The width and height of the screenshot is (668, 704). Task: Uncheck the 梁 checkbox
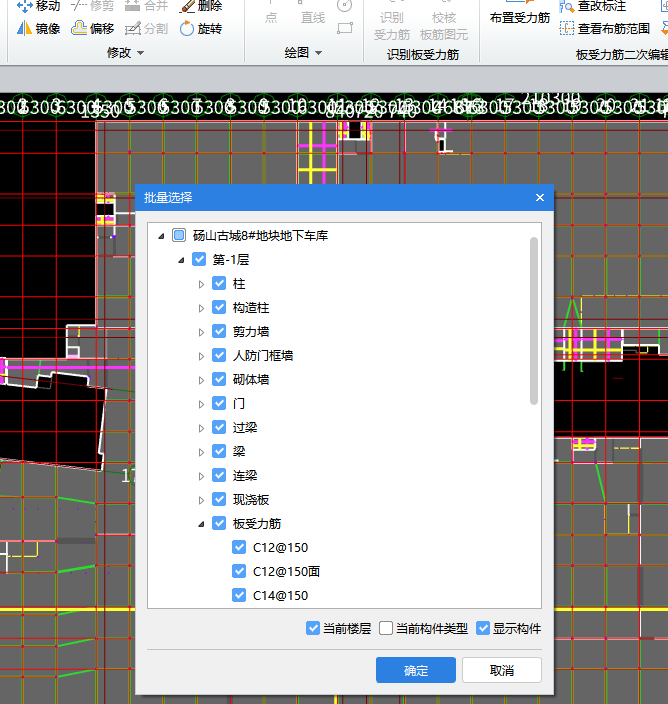[x=219, y=451]
